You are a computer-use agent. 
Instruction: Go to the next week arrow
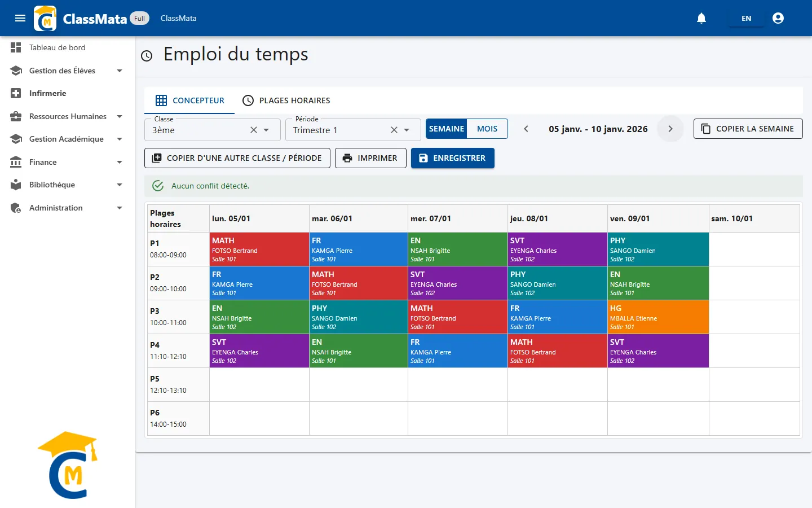670,129
